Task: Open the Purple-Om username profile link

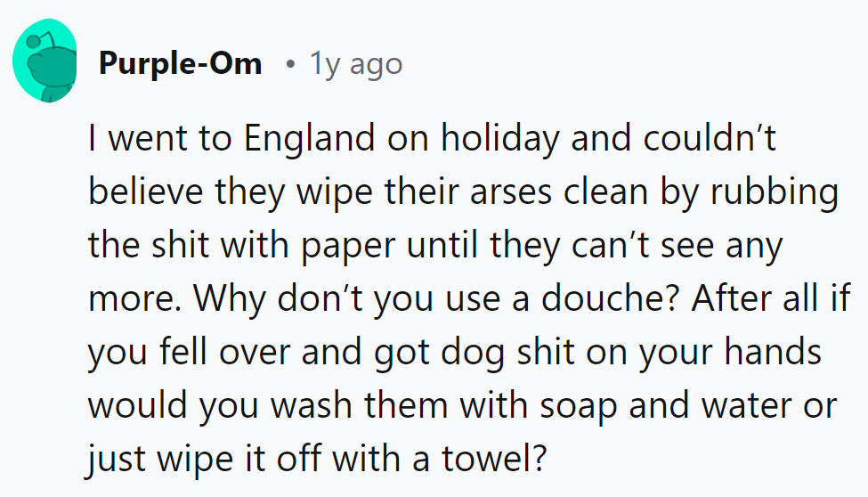Action: click(180, 64)
